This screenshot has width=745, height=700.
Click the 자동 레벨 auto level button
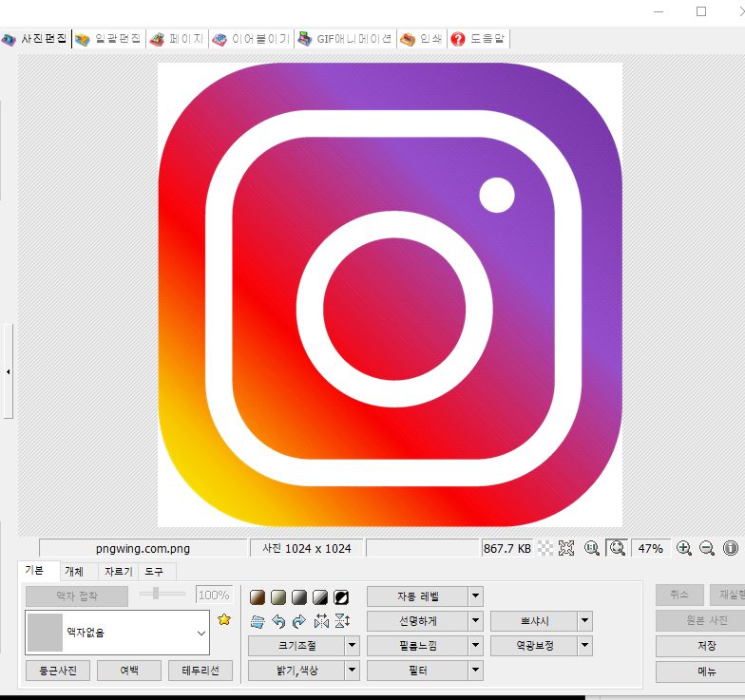418,596
